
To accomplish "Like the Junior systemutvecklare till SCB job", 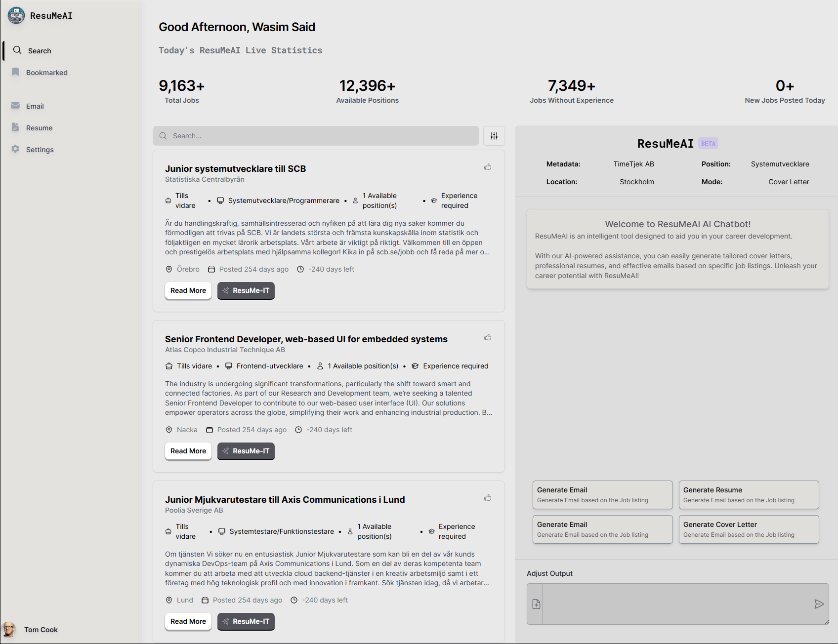I will [488, 167].
